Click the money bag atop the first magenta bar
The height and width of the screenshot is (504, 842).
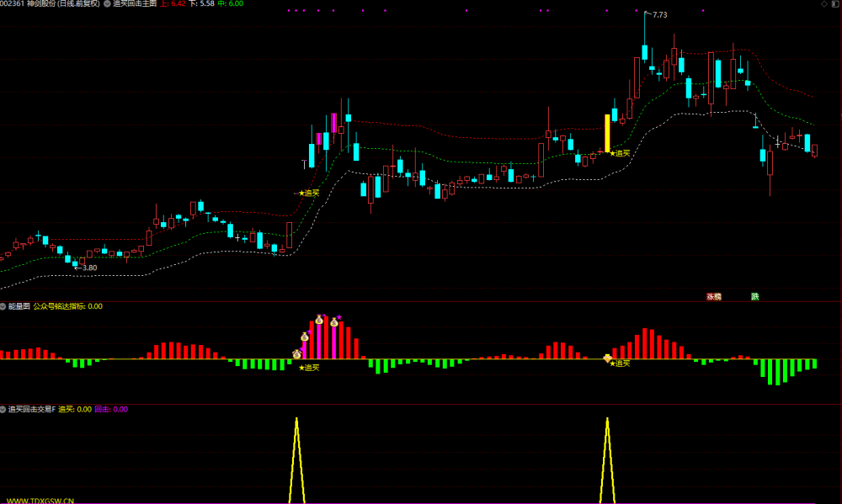(305, 337)
